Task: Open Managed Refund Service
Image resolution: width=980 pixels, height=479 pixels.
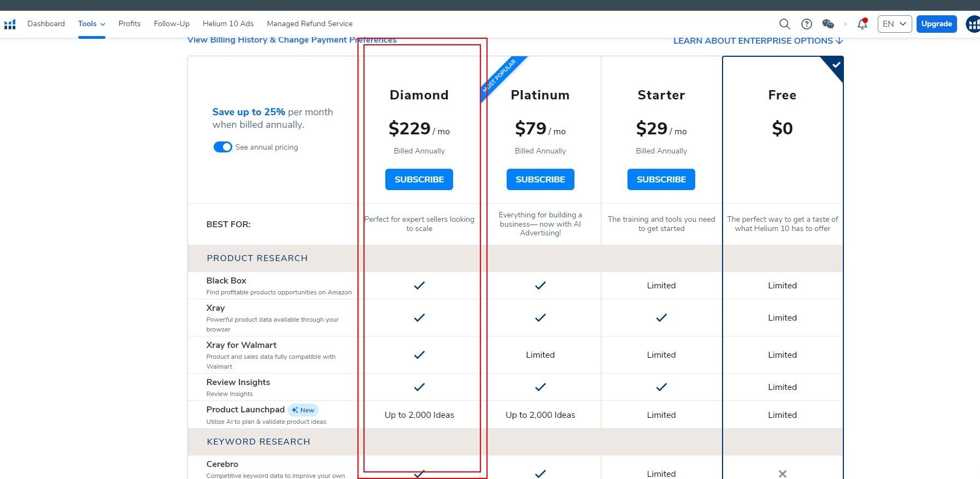Action: pos(309,24)
